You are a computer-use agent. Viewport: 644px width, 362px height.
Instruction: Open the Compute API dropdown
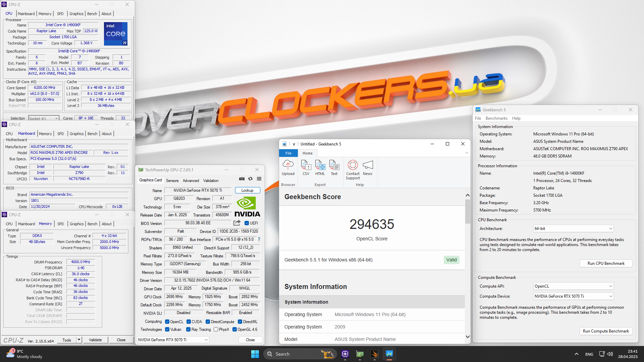pyautogui.click(x=573, y=286)
